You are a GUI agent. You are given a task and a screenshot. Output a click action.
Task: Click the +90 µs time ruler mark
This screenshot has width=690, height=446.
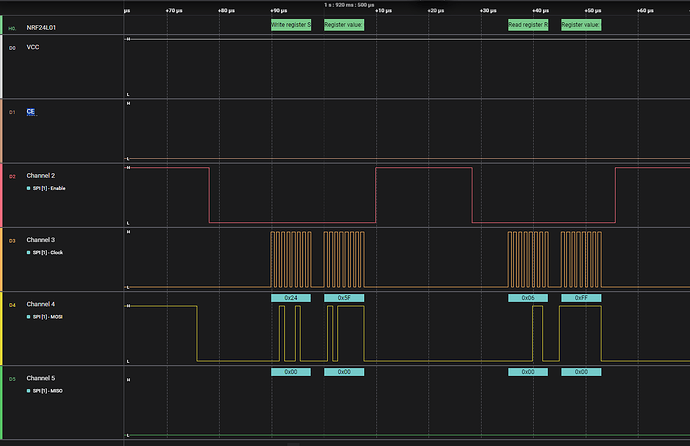tap(279, 11)
